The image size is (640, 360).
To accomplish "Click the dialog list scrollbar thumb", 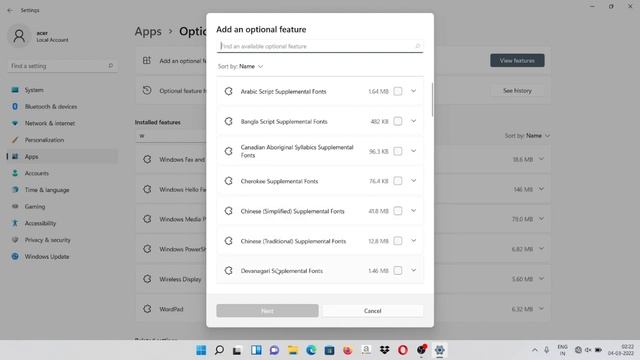I will (x=432, y=99).
